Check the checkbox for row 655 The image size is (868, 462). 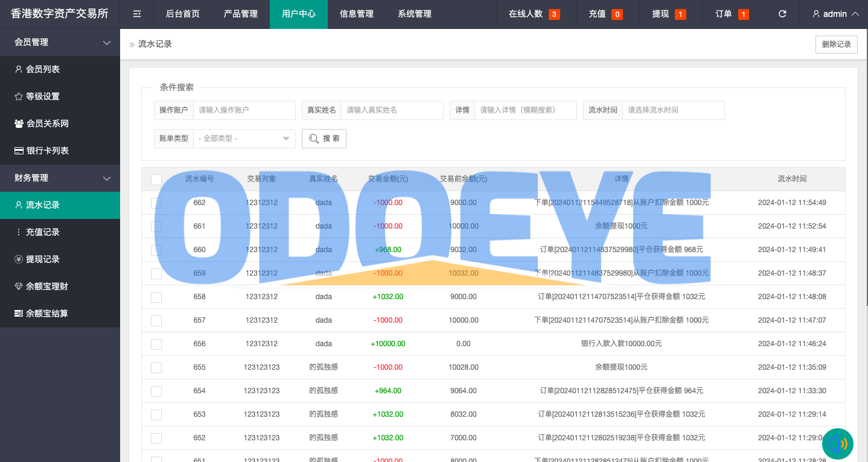(x=156, y=368)
